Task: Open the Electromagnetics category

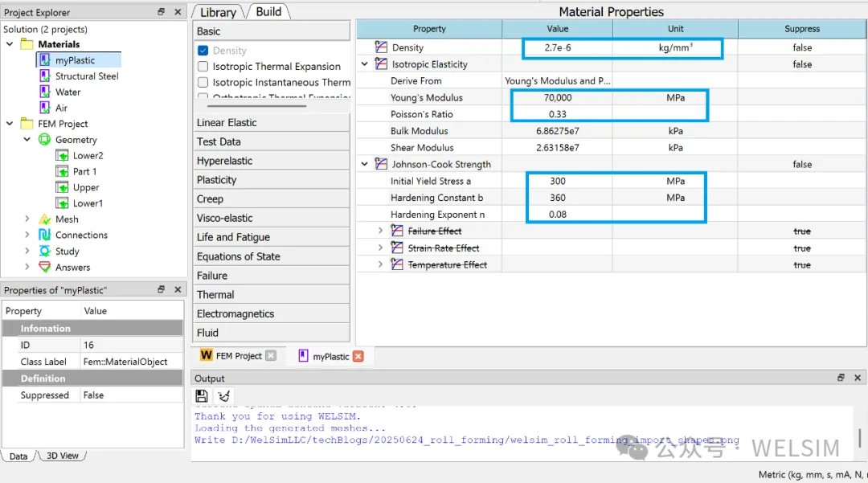Action: pos(272,313)
